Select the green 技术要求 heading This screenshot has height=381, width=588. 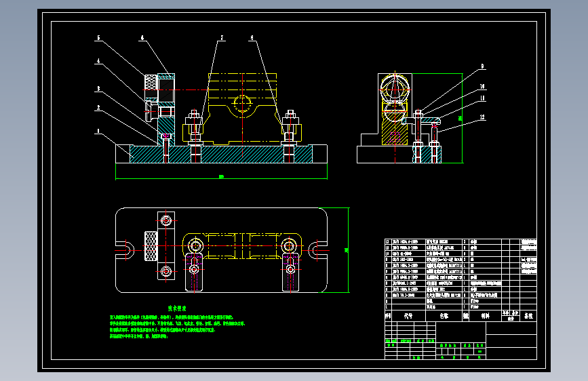tap(176, 308)
